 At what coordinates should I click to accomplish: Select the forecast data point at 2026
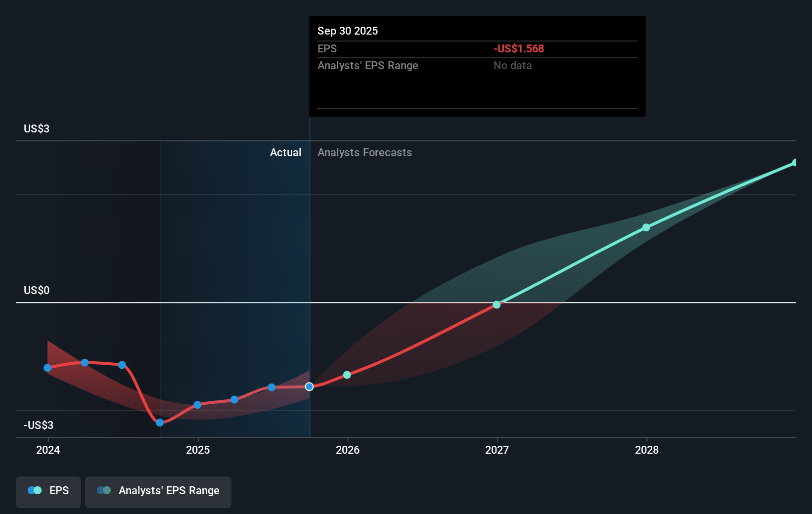click(347, 375)
